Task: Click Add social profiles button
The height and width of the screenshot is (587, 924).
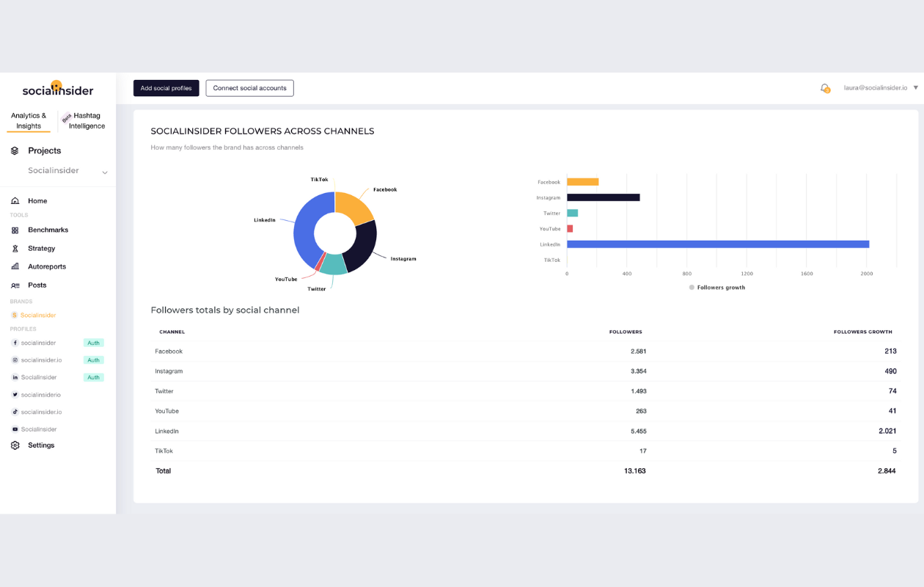Action: [166, 88]
